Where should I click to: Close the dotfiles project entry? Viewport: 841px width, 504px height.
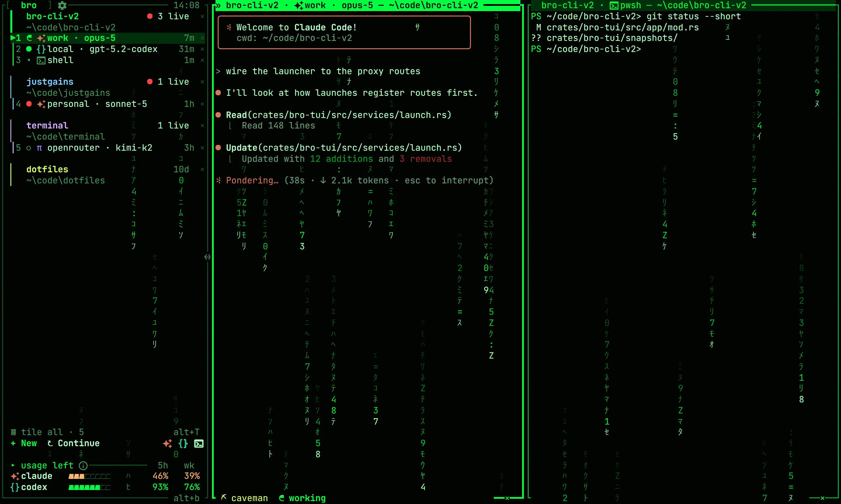(202, 169)
